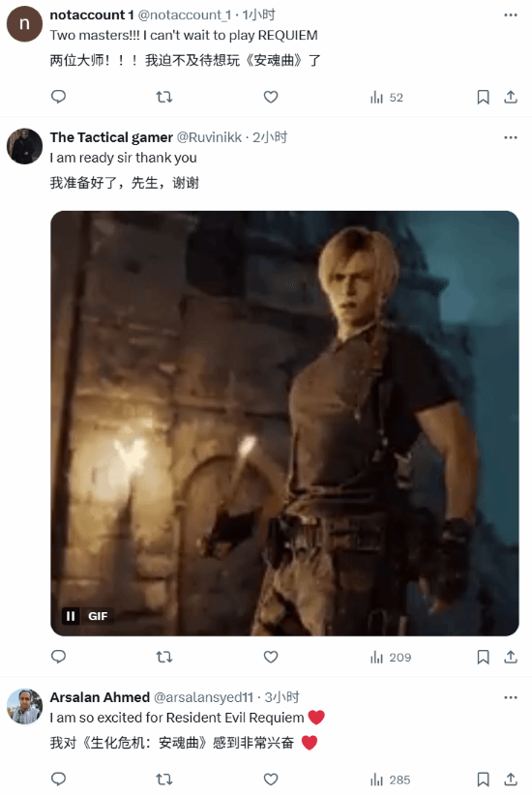The height and width of the screenshot is (794, 532).
Task: Repost the 'I am ready sir' tweet
Action: [x=164, y=657]
